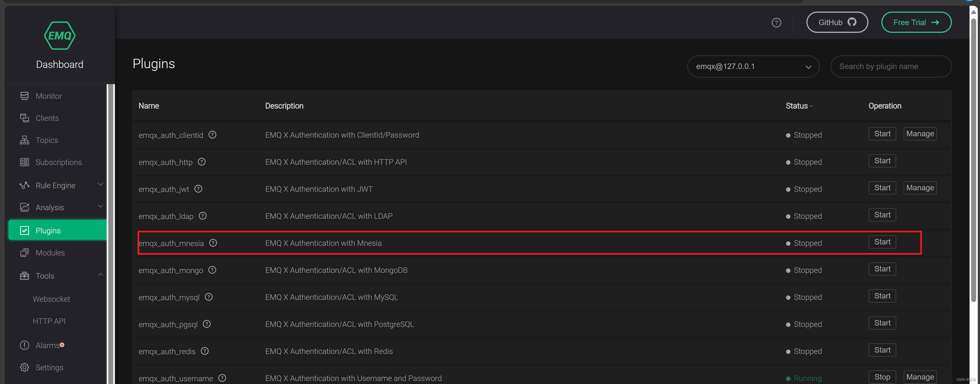Start the emqx_auth_mysql plugin

[x=882, y=296]
